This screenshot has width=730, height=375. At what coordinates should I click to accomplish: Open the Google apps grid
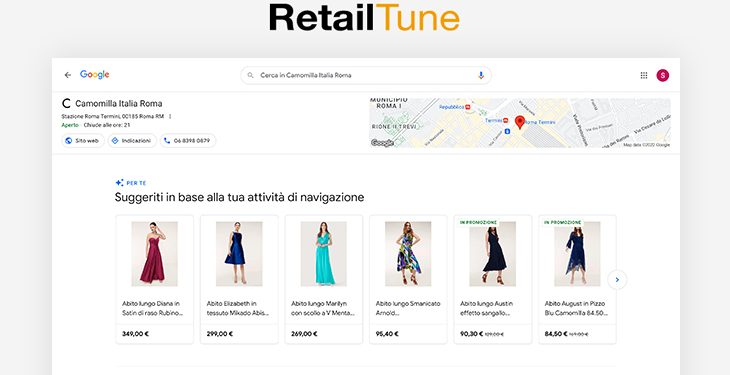coord(644,75)
